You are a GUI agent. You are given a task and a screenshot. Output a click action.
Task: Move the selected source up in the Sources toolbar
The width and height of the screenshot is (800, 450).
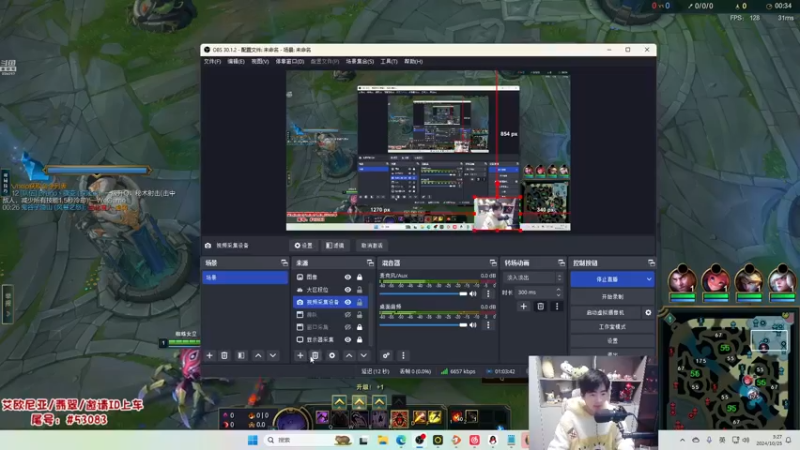tap(349, 355)
